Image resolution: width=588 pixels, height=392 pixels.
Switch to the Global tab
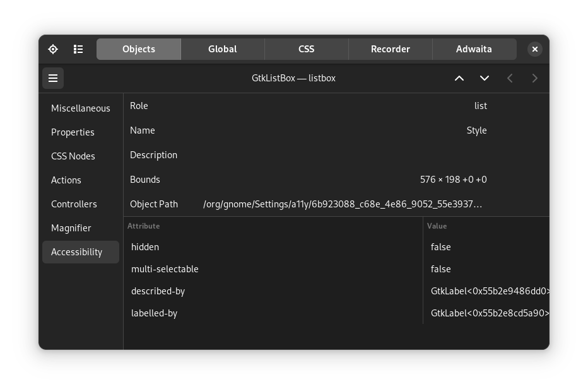tap(222, 49)
